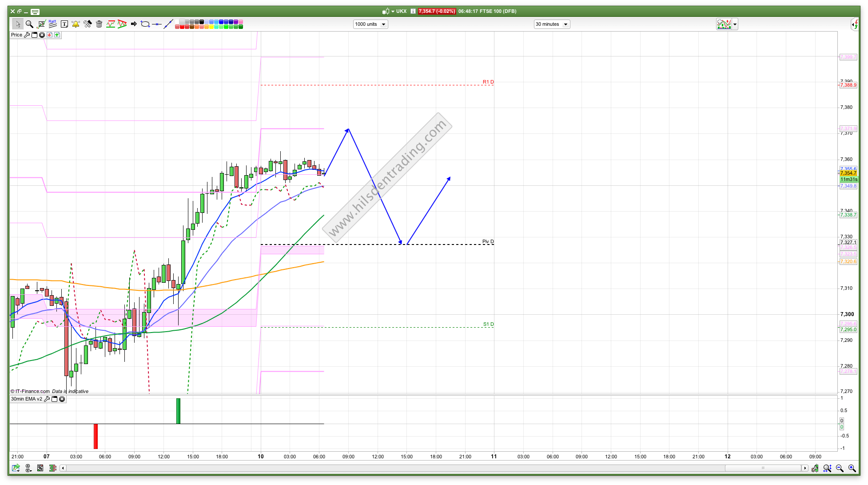Select the text annotation tool
The height and width of the screenshot is (485, 868).
(x=64, y=24)
